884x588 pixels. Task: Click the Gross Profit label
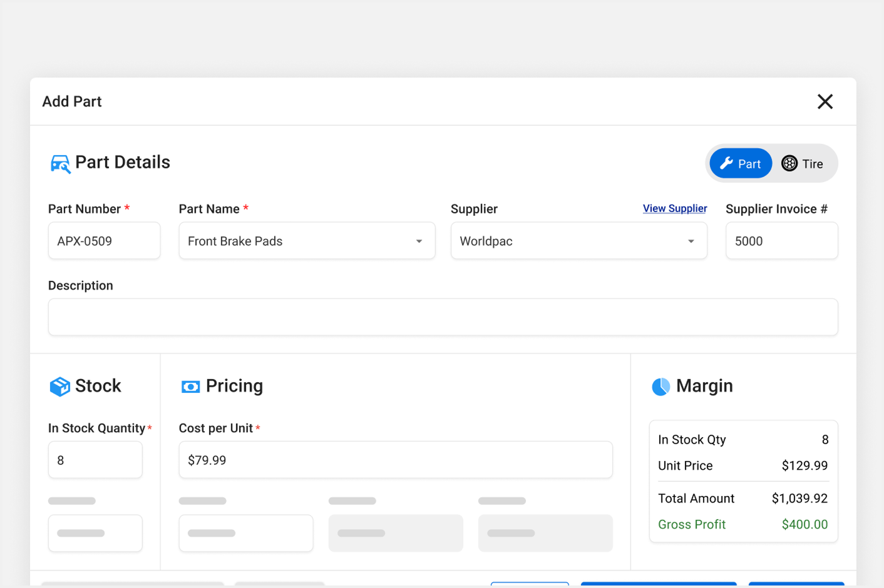point(692,524)
